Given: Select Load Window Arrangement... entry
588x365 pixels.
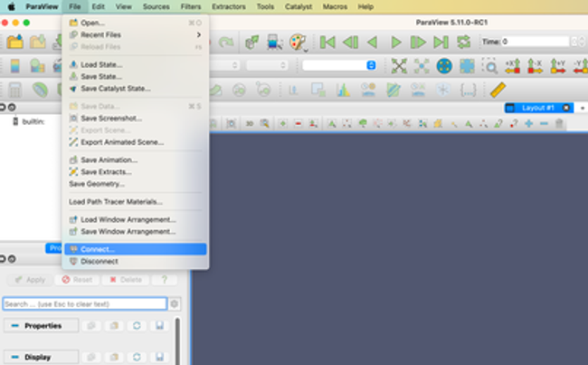Looking at the screenshot, I should click(x=135, y=220).
